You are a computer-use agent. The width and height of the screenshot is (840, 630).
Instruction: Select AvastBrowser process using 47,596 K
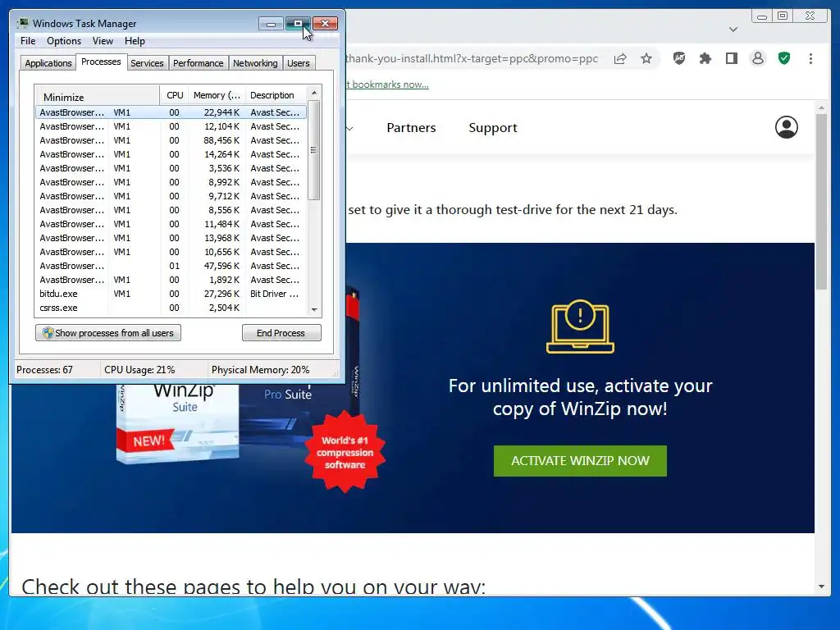(x=171, y=266)
